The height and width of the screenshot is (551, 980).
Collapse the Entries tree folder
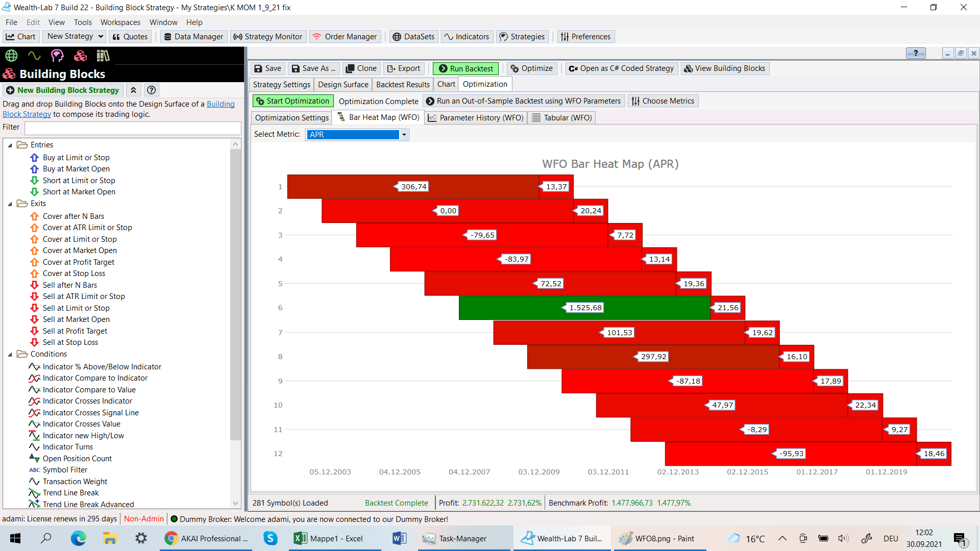coord(10,145)
